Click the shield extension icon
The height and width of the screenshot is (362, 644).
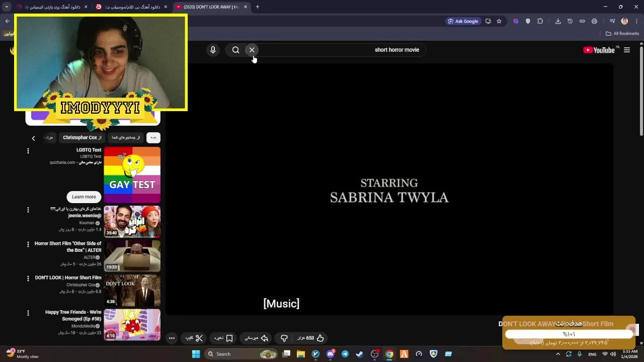pyautogui.click(x=528, y=21)
